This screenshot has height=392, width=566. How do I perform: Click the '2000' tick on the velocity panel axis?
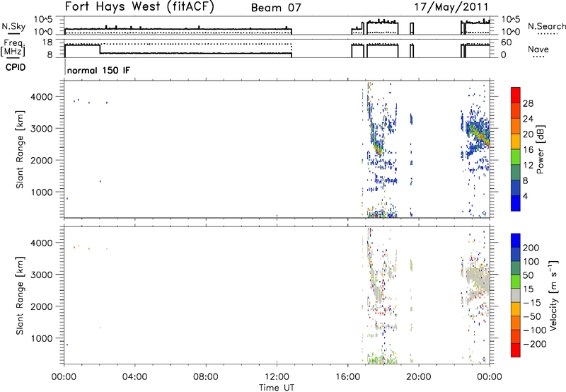pyautogui.click(x=41, y=306)
